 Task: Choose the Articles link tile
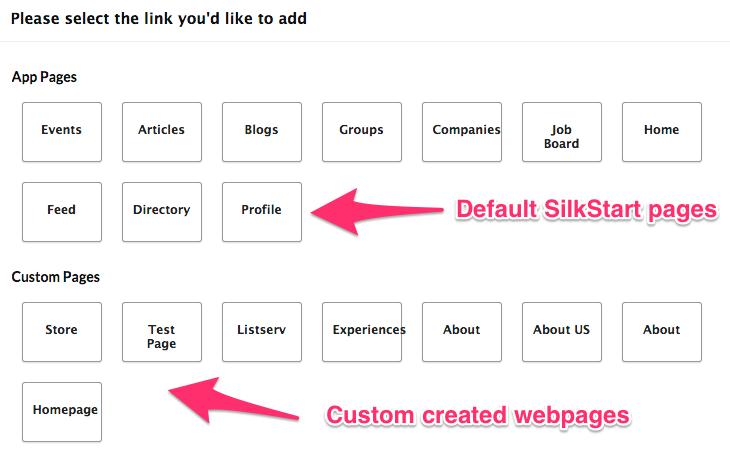coord(162,131)
